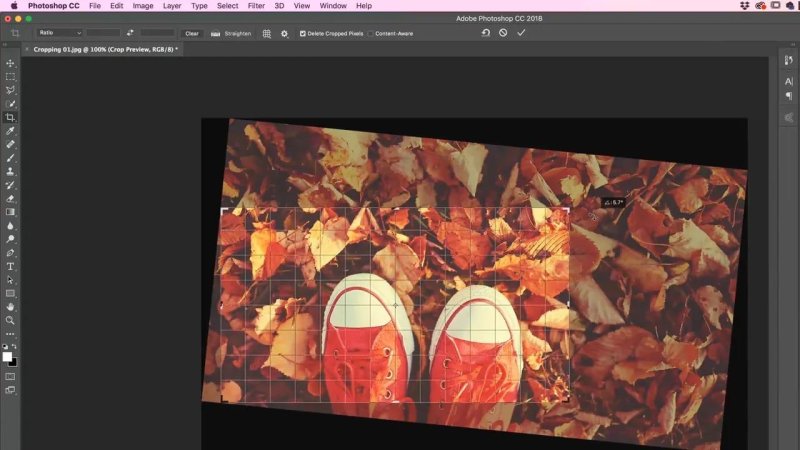Select the Polygonal Lasso tool
Viewport: 800px width, 450px height.
click(10, 90)
